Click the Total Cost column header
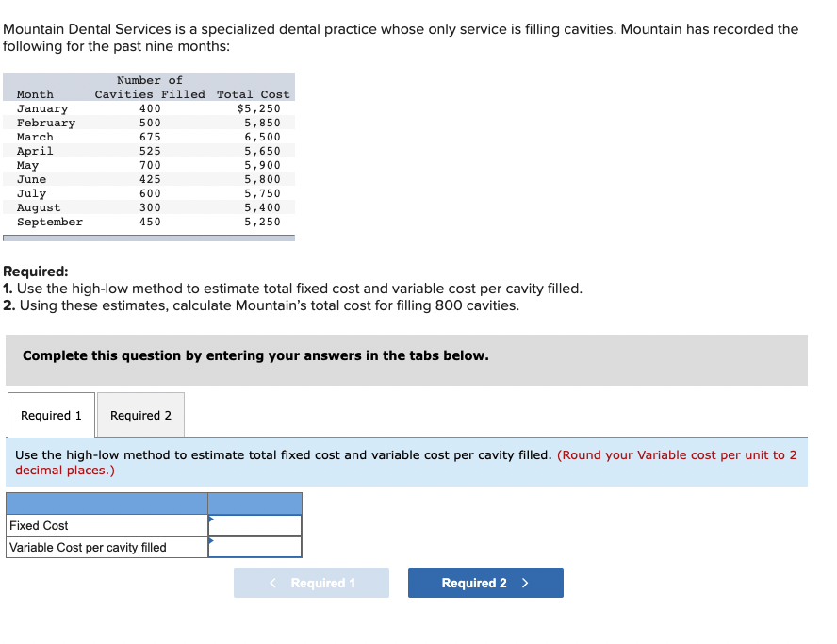 [x=254, y=93]
